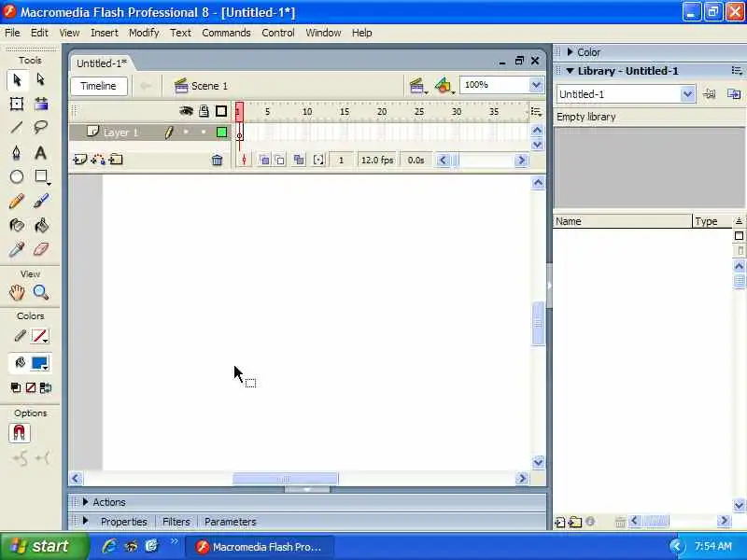This screenshot has width=747, height=560.
Task: Open the Untitled-1 library document dropdown
Action: 687,94
